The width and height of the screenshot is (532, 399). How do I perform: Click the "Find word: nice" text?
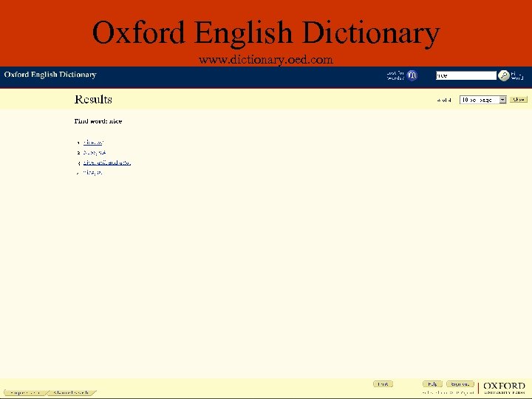tap(98, 121)
